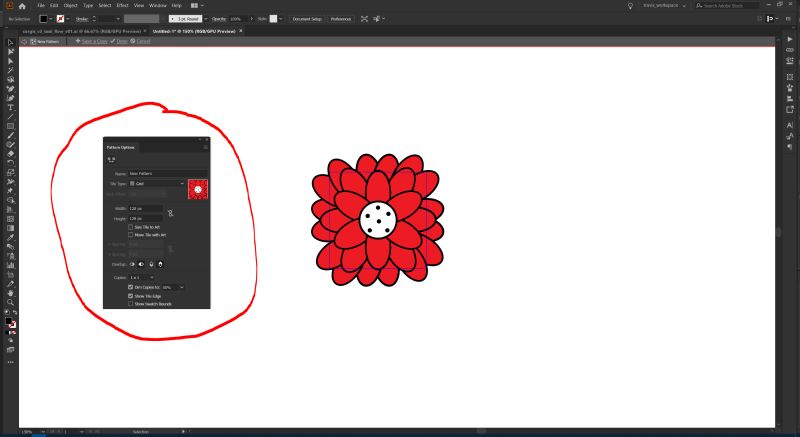This screenshot has height=437, width=800.
Task: Click the tile Width input field
Action: (145, 209)
